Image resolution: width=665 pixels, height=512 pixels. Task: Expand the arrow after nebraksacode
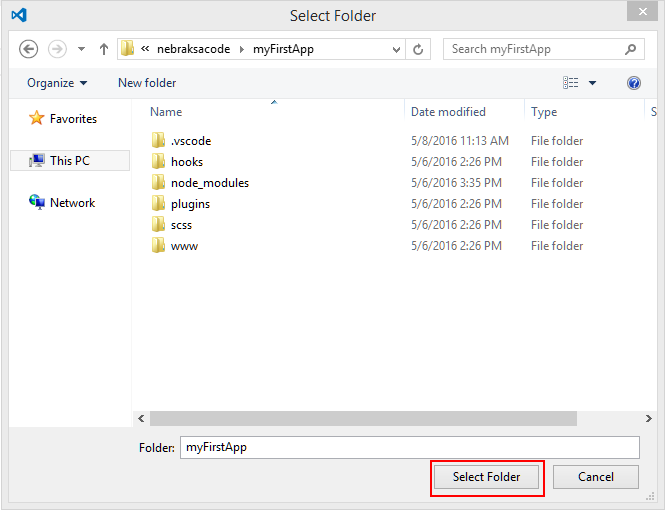[x=242, y=50]
